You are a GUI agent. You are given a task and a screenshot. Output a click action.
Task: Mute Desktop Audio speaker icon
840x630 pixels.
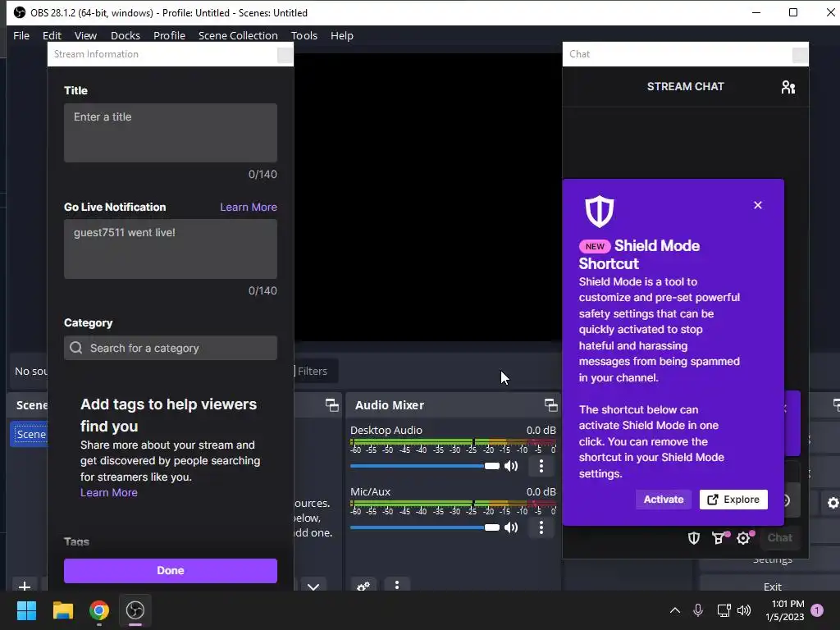511,466
